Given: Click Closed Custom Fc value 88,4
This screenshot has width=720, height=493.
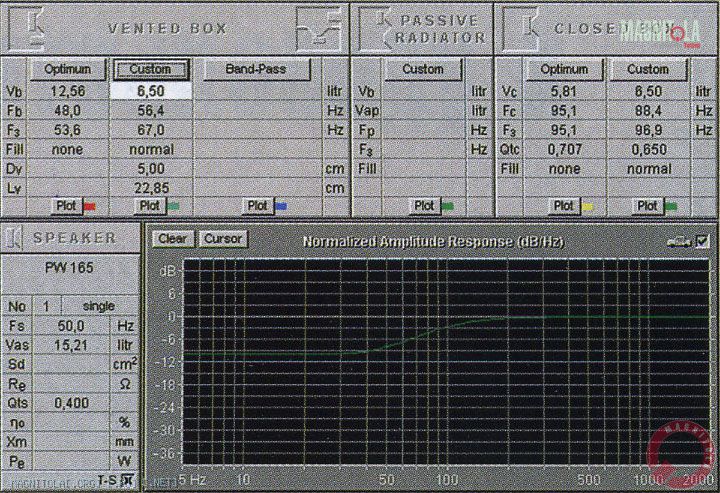Looking at the screenshot, I should (648, 111).
